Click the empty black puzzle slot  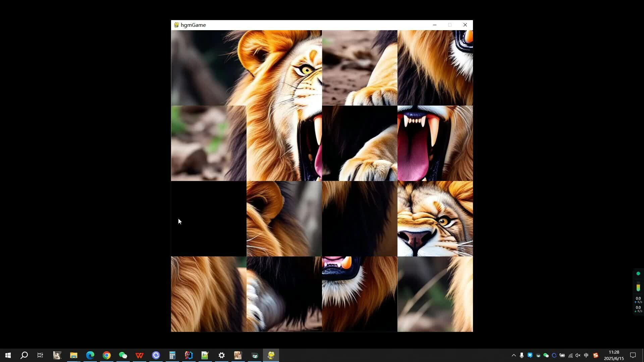click(209, 219)
